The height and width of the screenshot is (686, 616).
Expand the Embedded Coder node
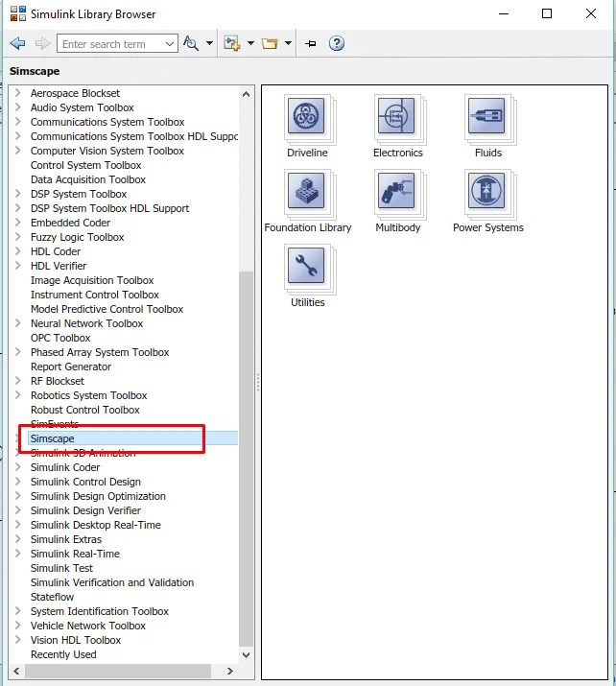(x=18, y=223)
